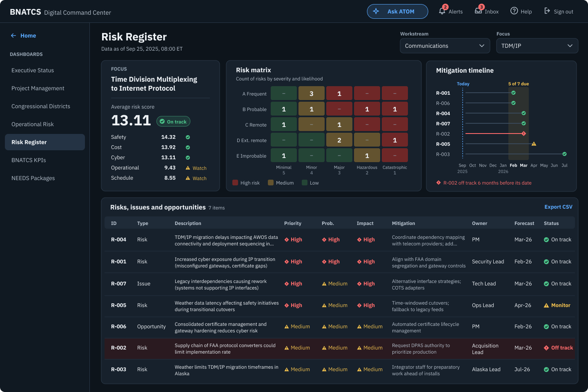The width and height of the screenshot is (588, 392).
Task: Click the Medium priority triangle in R-003 row
Action: click(287, 370)
